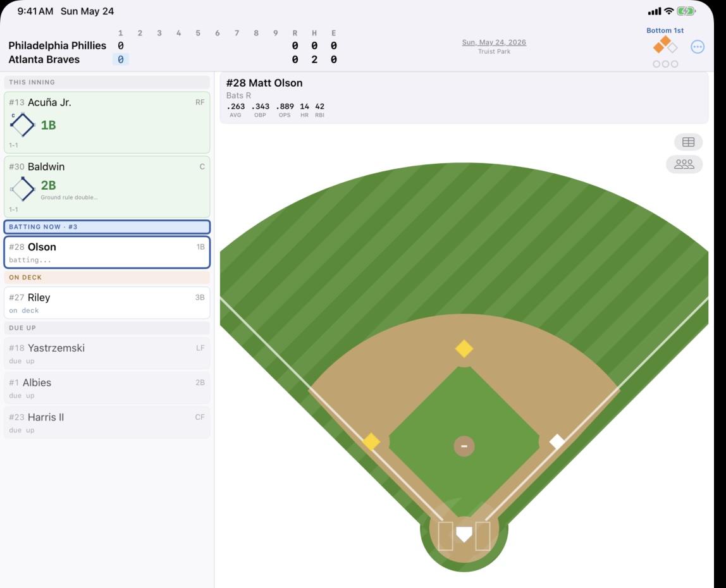Tap the Braves hits total 2

[x=314, y=59]
